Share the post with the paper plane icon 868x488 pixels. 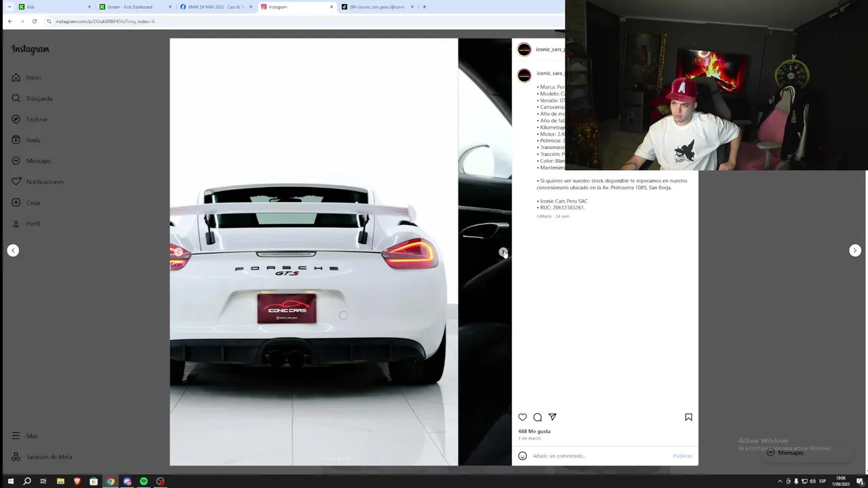pyautogui.click(x=552, y=418)
